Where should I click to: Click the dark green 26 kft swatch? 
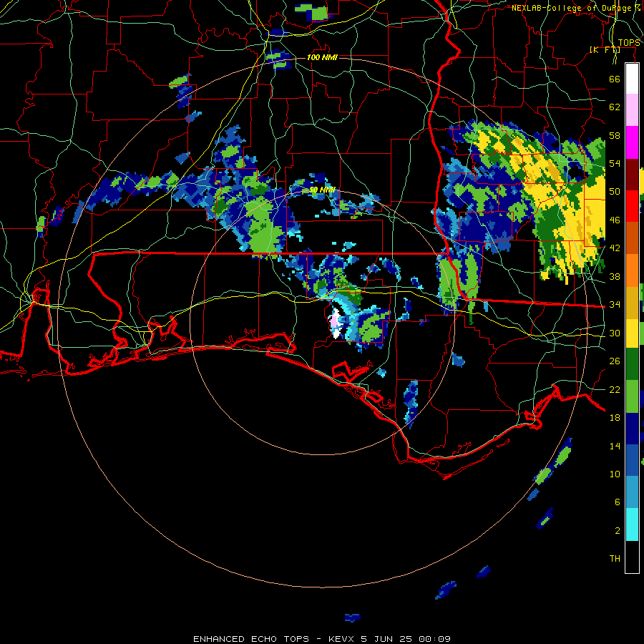tap(632, 364)
